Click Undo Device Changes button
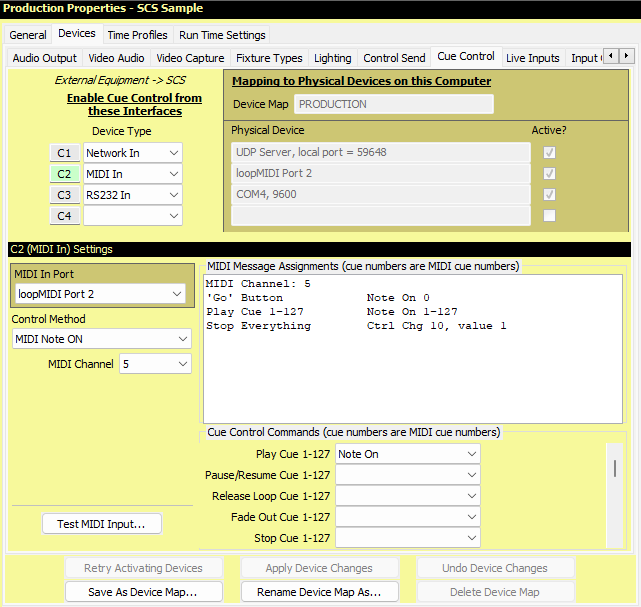 (495, 568)
